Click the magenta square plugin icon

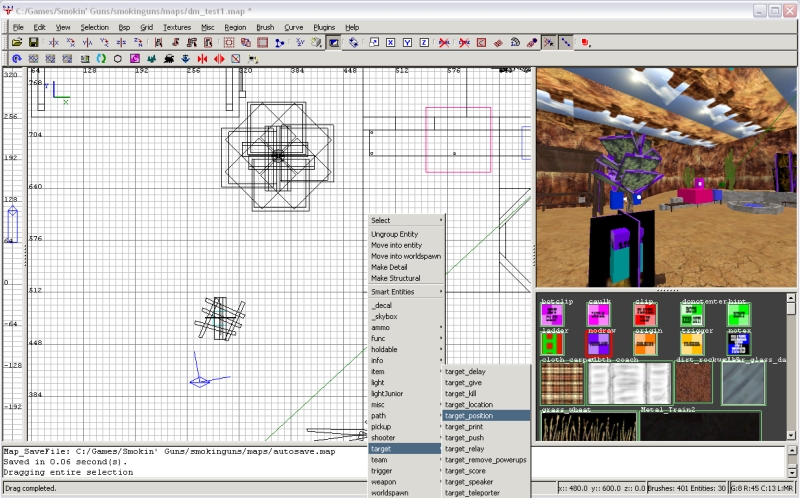click(x=135, y=59)
